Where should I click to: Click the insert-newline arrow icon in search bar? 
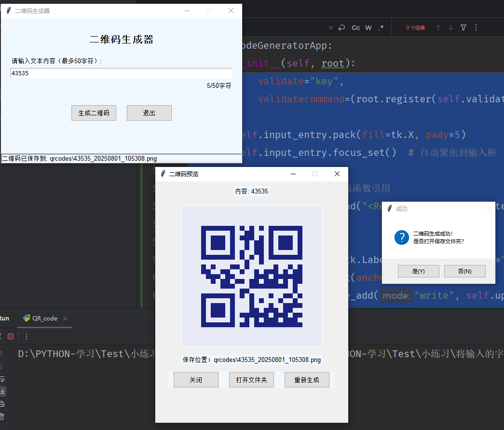tap(341, 28)
